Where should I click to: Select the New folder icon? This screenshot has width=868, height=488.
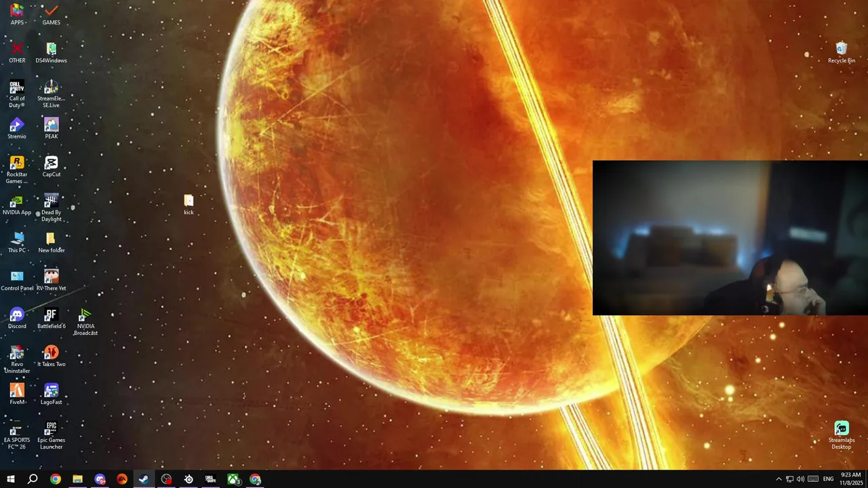(52, 243)
